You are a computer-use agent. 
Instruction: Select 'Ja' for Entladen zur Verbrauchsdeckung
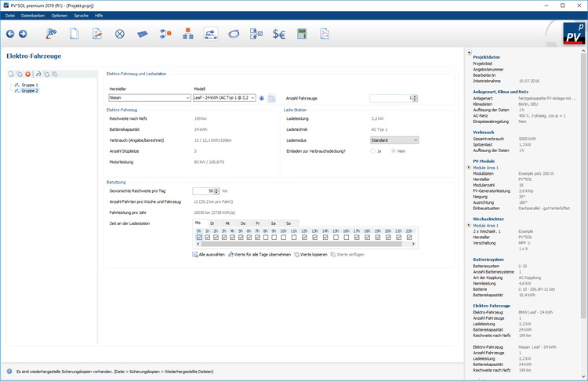[x=373, y=151]
